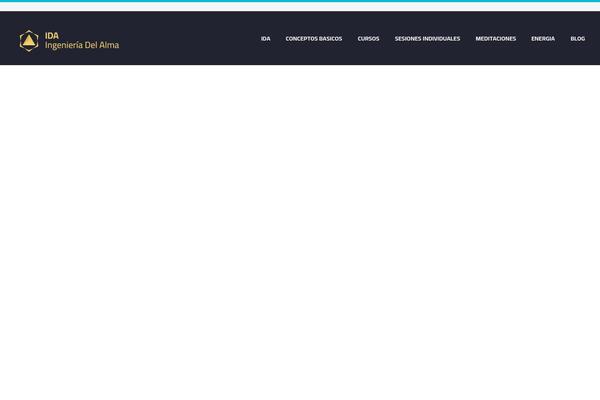600x400 pixels.
Task: Go to Conceptos Basicos menu
Action: [314, 39]
